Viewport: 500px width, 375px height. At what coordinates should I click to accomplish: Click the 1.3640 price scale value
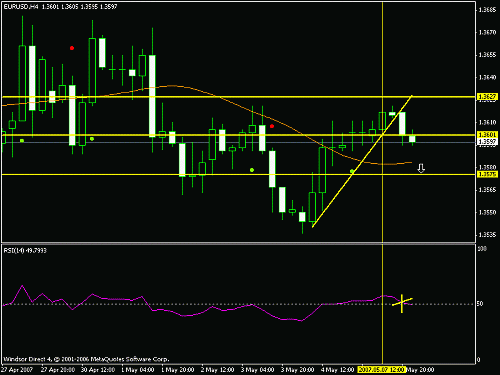point(487,77)
